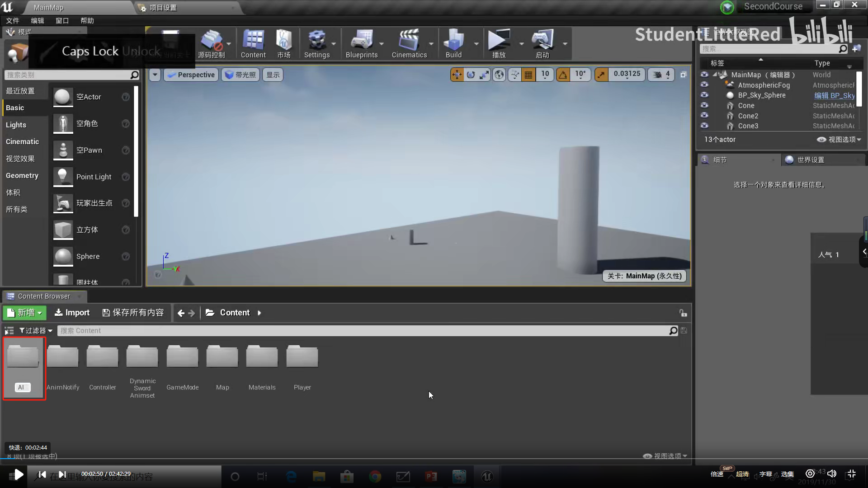Open Chrome from the taskbar
Viewport: 868px width, 488px height.
[375, 476]
